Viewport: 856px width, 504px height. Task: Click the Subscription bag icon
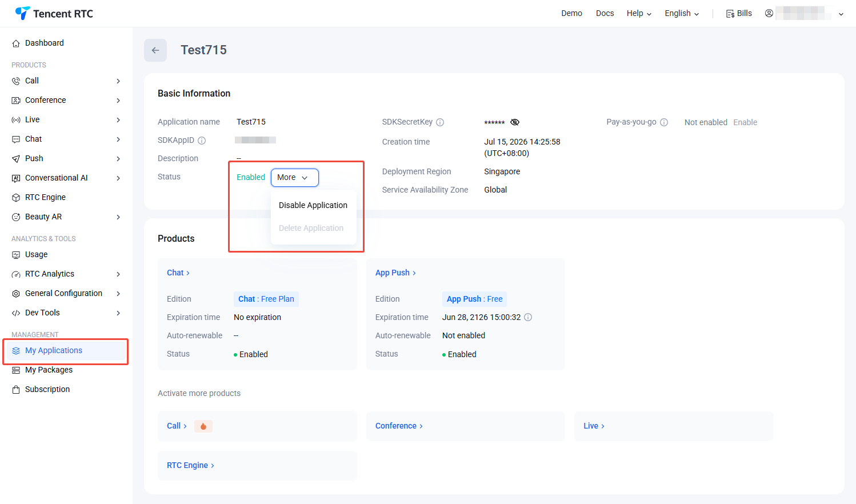click(x=16, y=390)
